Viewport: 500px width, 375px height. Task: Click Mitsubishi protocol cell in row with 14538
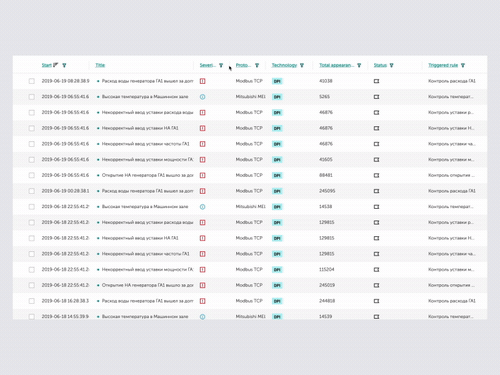[x=251, y=207]
